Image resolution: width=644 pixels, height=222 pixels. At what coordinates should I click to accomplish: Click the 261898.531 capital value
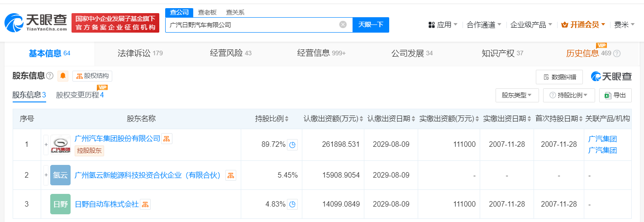click(341, 145)
